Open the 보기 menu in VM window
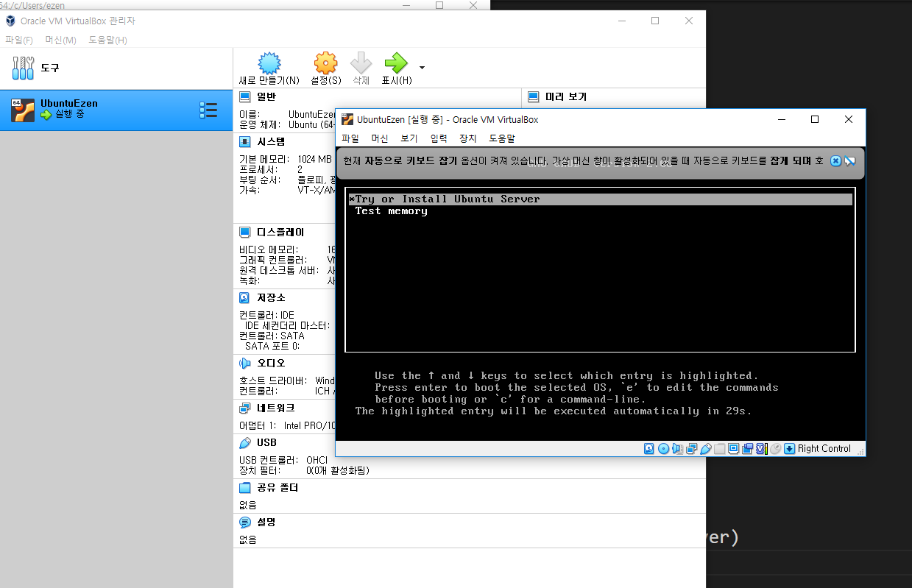 (409, 138)
